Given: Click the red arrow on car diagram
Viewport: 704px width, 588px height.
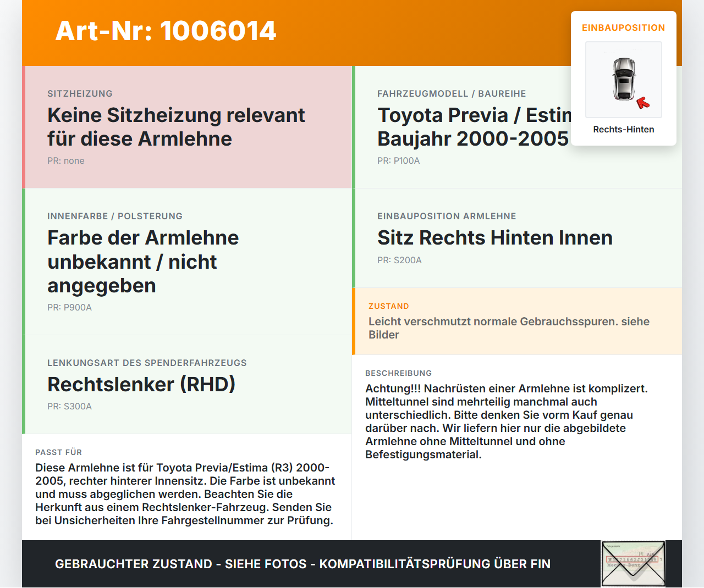Looking at the screenshot, I should 643,103.
